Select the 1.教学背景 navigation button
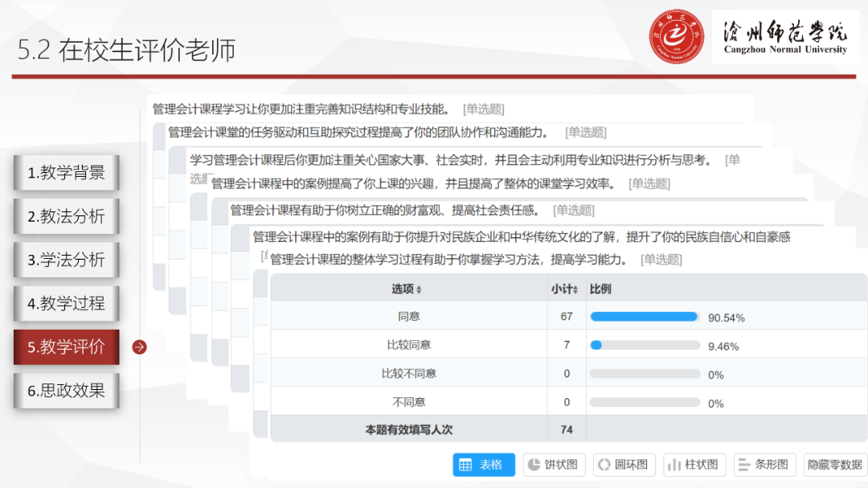The image size is (868, 488). click(x=66, y=172)
